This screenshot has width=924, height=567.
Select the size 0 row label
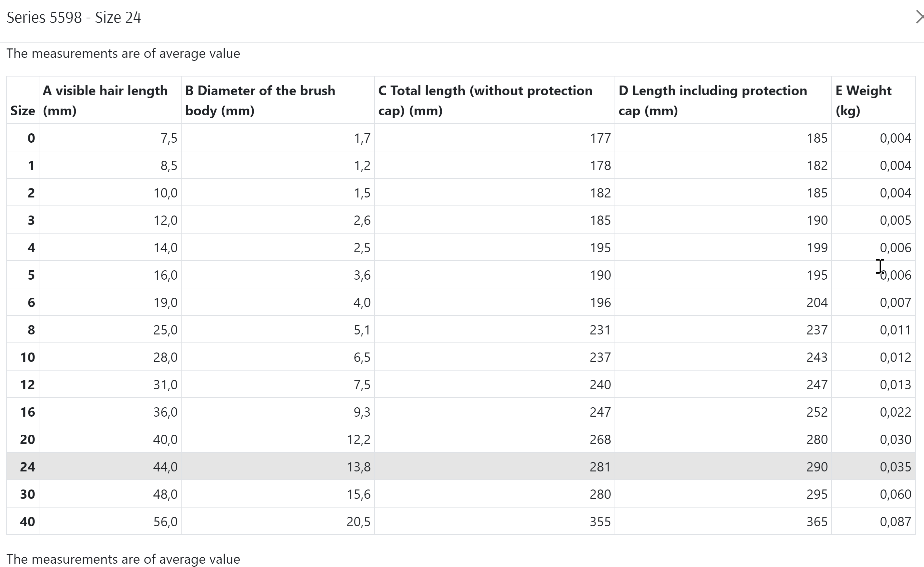click(x=31, y=138)
